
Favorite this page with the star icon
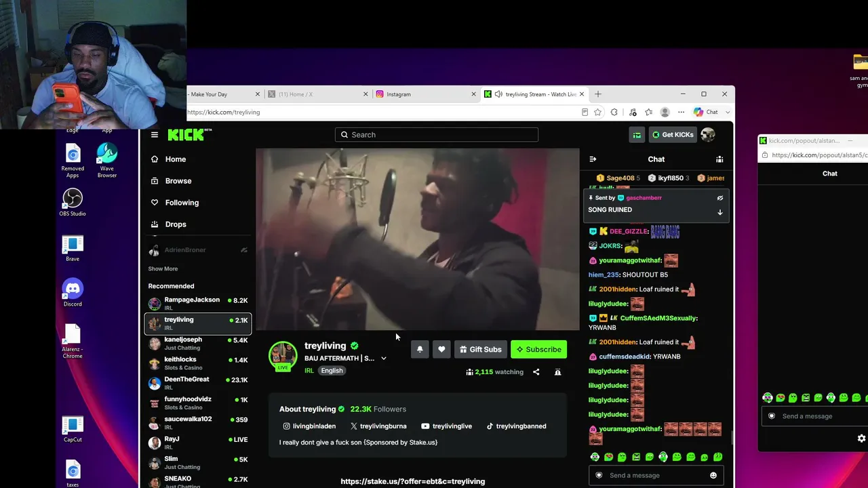pyautogui.click(x=597, y=113)
